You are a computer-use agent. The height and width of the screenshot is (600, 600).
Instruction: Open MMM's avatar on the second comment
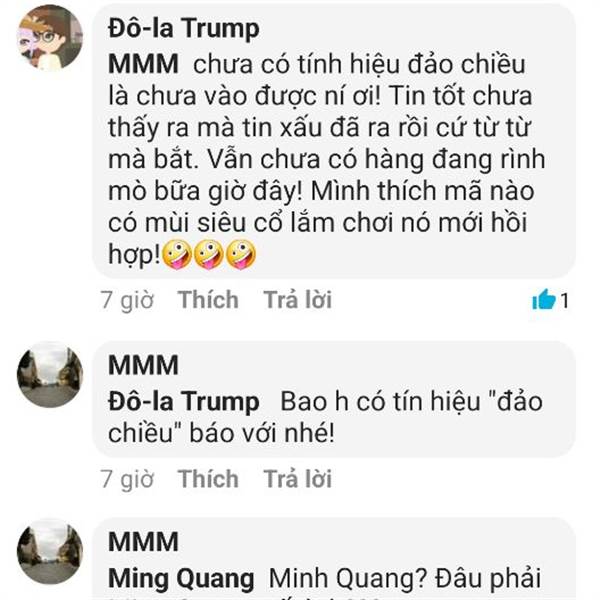click(x=50, y=375)
